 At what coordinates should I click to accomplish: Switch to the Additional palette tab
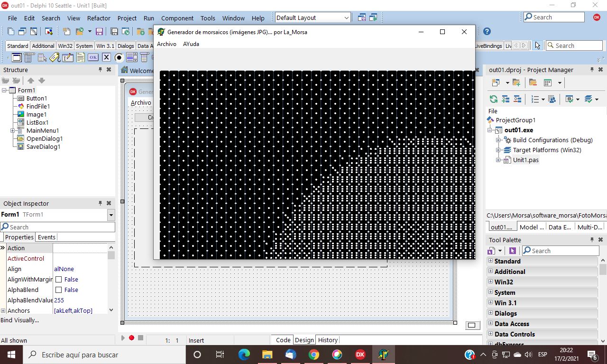[43, 46]
